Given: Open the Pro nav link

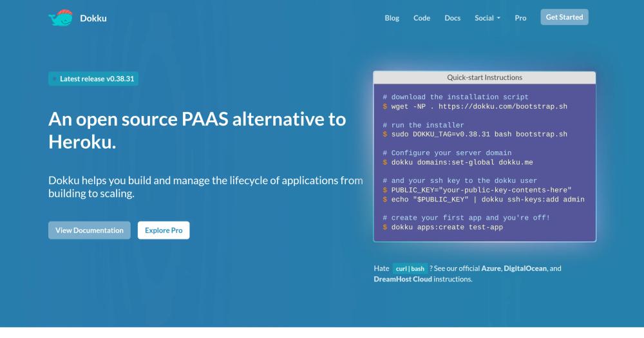Looking at the screenshot, I should pos(520,18).
